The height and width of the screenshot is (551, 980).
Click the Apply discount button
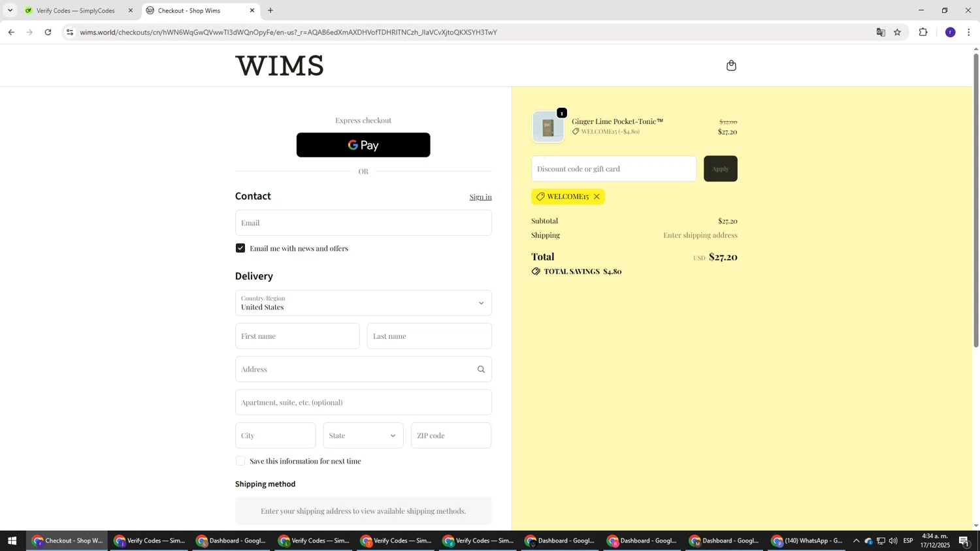point(720,168)
